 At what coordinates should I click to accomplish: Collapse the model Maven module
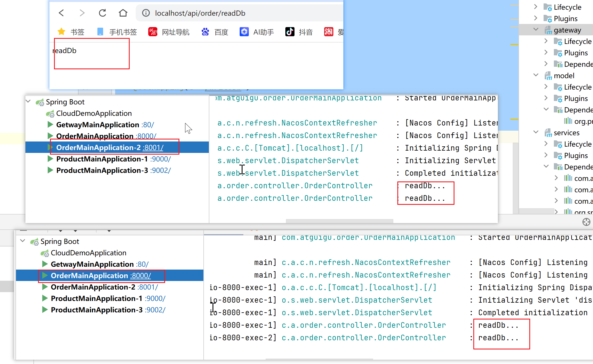click(536, 75)
